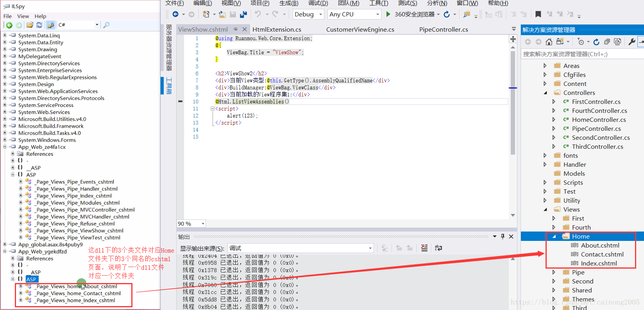The height and width of the screenshot is (310, 644).
Task: Select System.Web.Services in the ILSpy tree
Action: [44, 112]
